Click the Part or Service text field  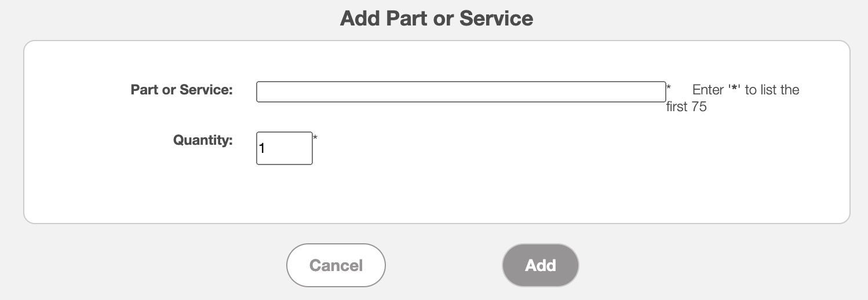[461, 92]
